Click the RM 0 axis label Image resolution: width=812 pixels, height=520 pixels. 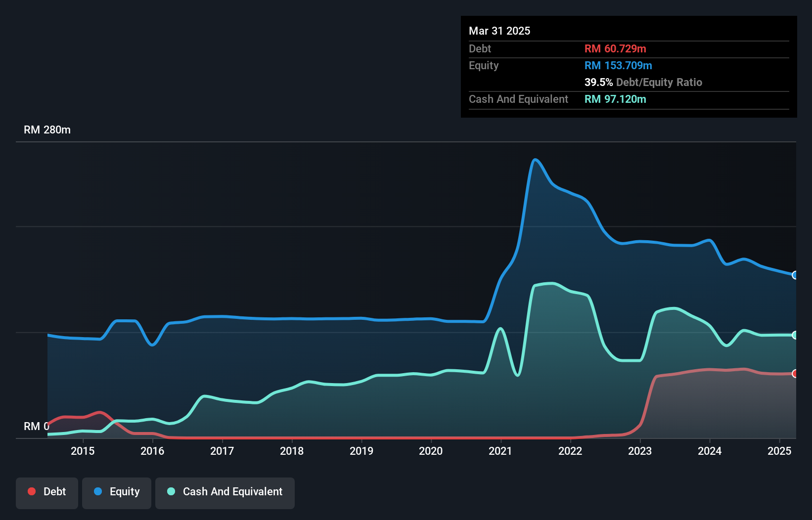click(37, 426)
